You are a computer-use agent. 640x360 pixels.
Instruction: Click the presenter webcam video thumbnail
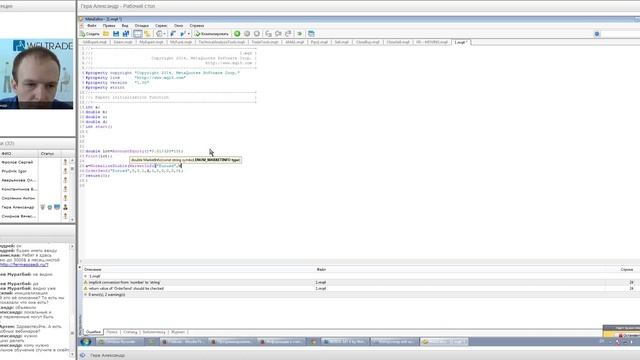37,74
